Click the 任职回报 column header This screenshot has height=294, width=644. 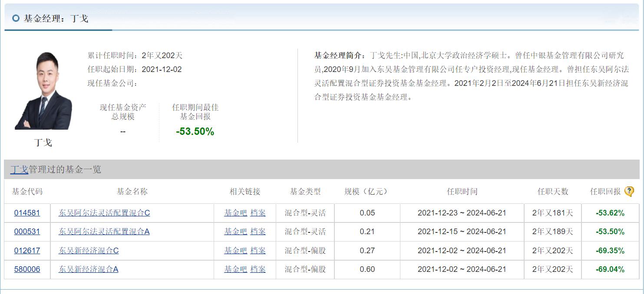[x=605, y=192]
